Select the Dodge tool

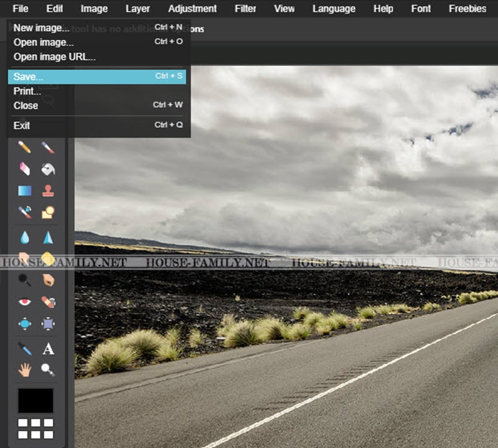24,280
